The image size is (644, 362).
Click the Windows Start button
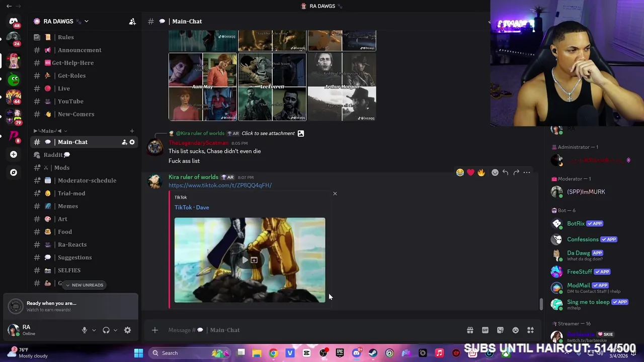(x=138, y=353)
